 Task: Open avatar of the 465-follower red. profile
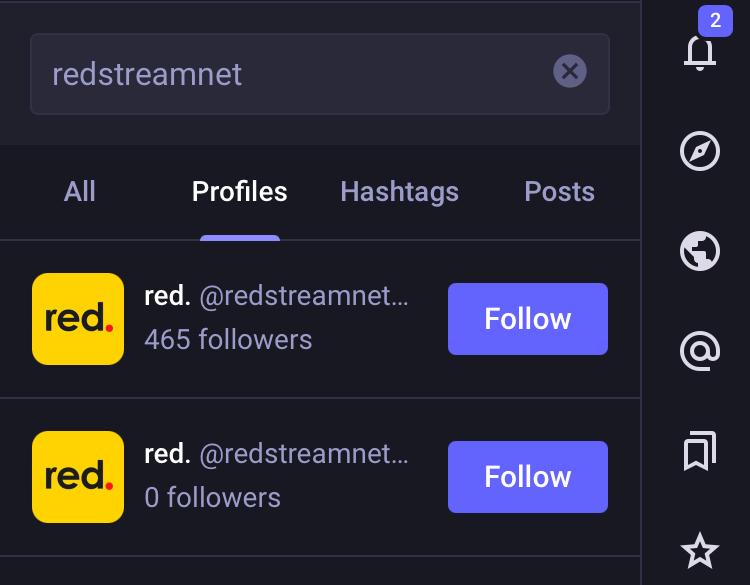[78, 319]
